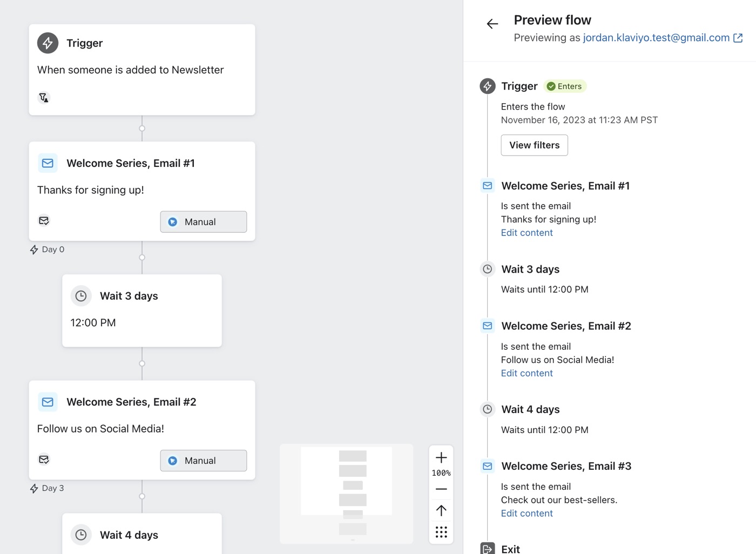This screenshot has height=554, width=756.
Task: Click Edit content under Email #3
Action: coord(526,514)
